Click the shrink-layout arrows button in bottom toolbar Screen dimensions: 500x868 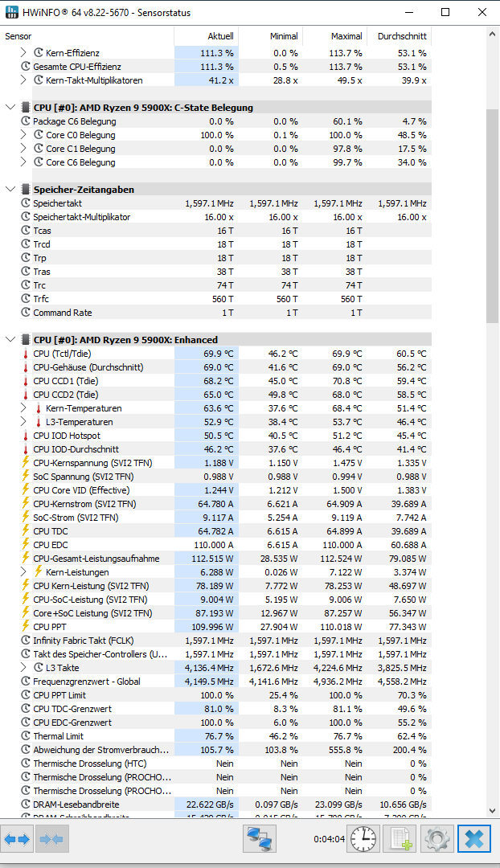coord(52,839)
